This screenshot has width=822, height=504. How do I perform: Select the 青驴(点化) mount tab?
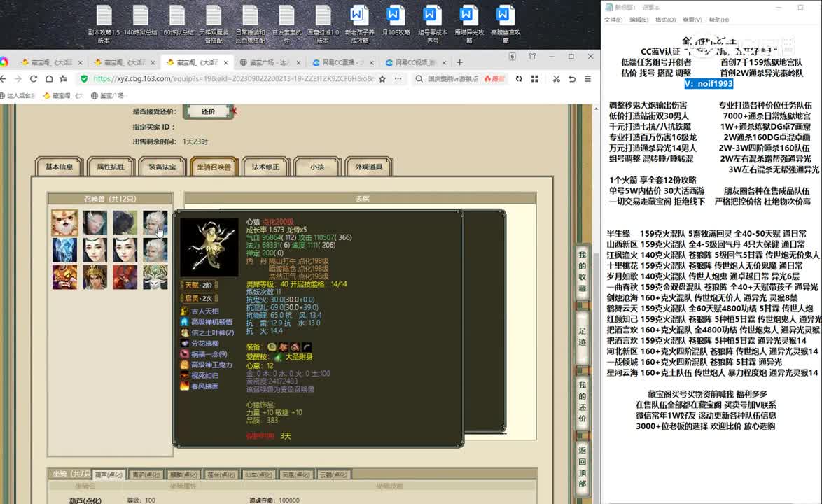click(x=146, y=475)
